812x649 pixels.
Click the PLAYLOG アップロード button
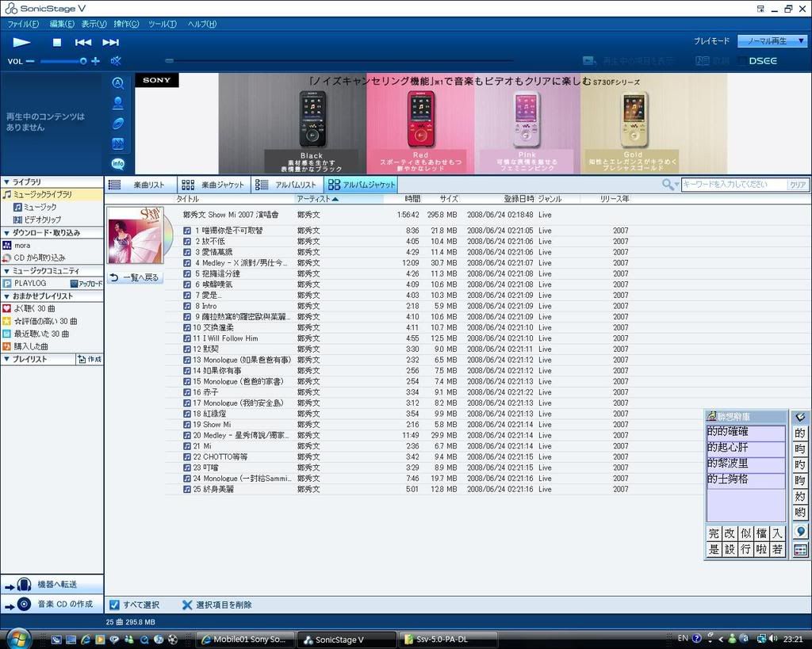tap(86, 284)
